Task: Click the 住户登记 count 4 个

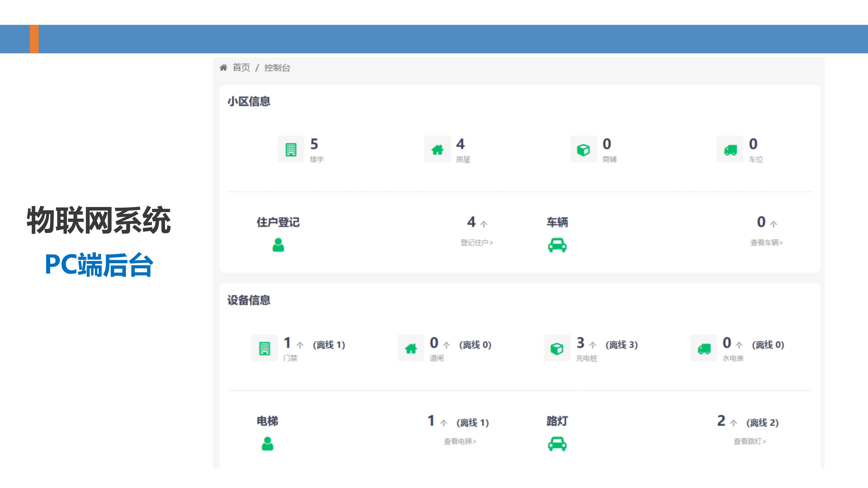Action: 477,222
